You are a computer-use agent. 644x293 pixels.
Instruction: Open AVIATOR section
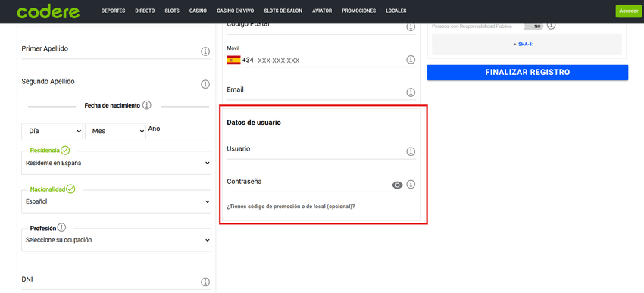click(x=322, y=11)
